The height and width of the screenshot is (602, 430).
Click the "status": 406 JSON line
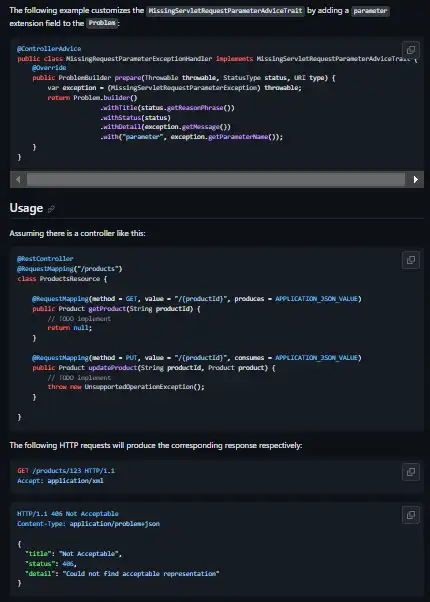pyautogui.click(x=51, y=564)
